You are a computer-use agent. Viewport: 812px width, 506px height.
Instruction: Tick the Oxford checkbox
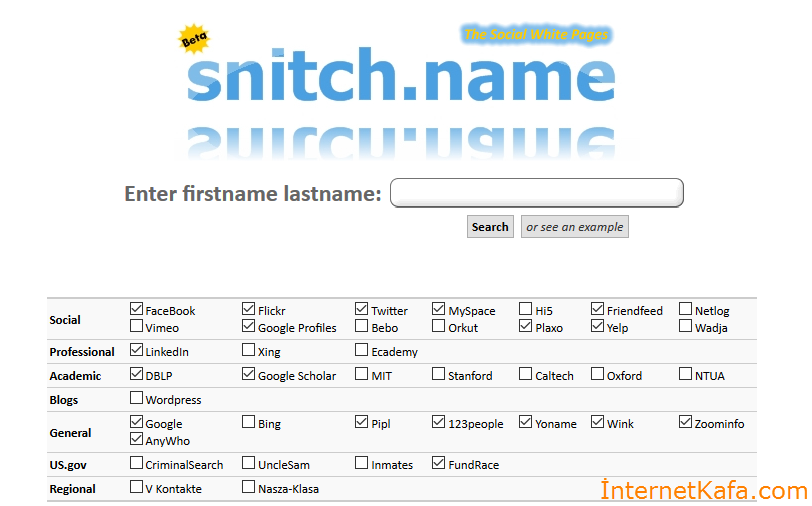coord(598,374)
